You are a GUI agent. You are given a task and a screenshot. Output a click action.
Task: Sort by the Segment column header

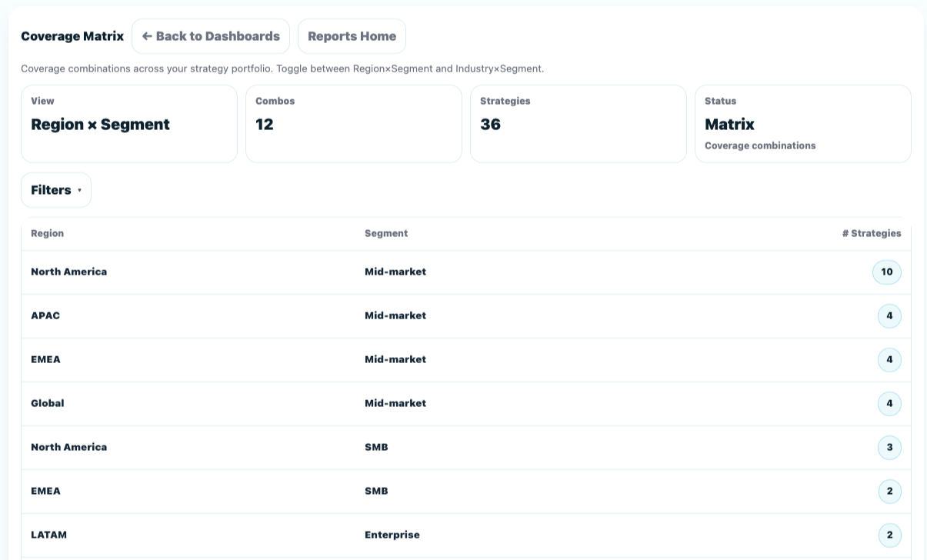[386, 233]
